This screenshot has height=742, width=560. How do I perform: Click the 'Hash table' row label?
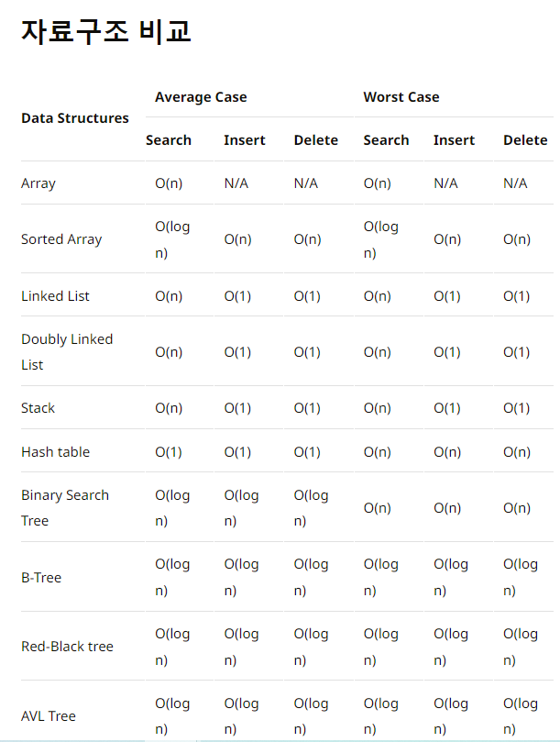(x=55, y=452)
